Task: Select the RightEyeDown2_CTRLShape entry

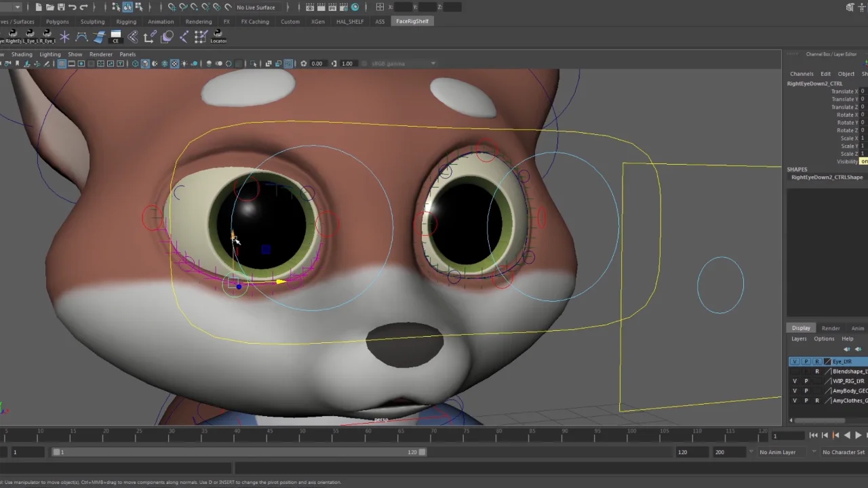Action: coord(827,178)
